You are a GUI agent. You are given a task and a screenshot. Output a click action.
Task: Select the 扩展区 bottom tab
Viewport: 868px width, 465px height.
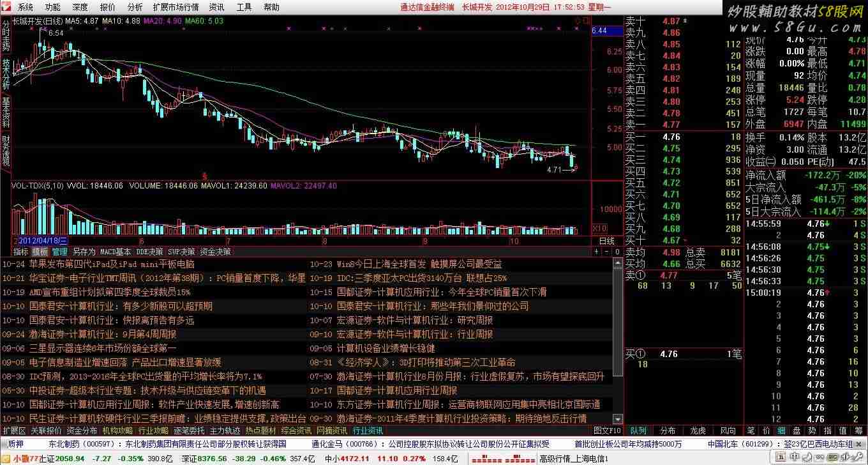click(x=15, y=431)
